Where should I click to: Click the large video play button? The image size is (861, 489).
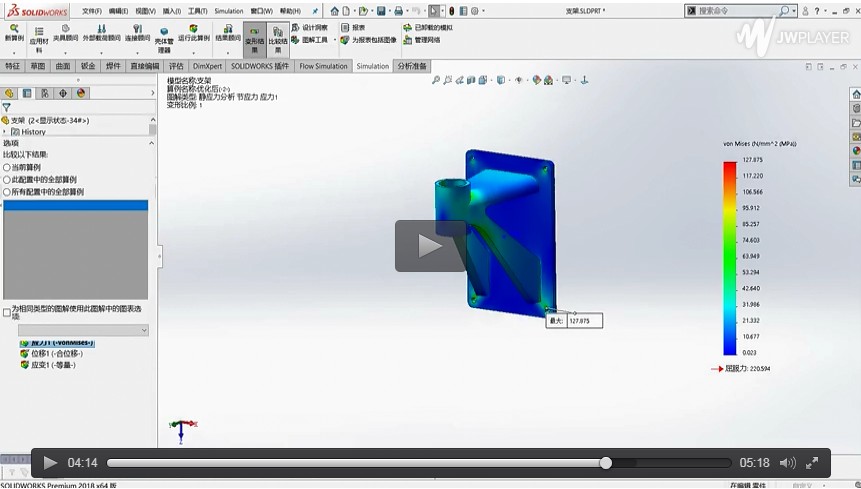click(x=430, y=246)
